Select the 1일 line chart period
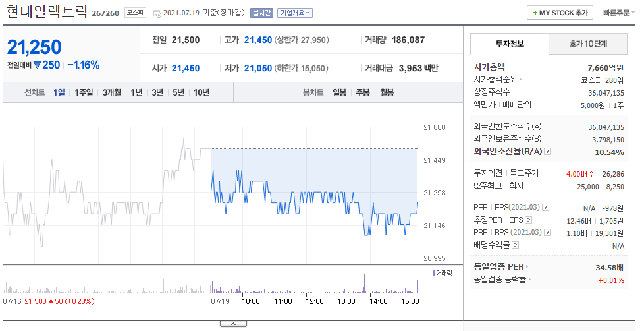 59,92
